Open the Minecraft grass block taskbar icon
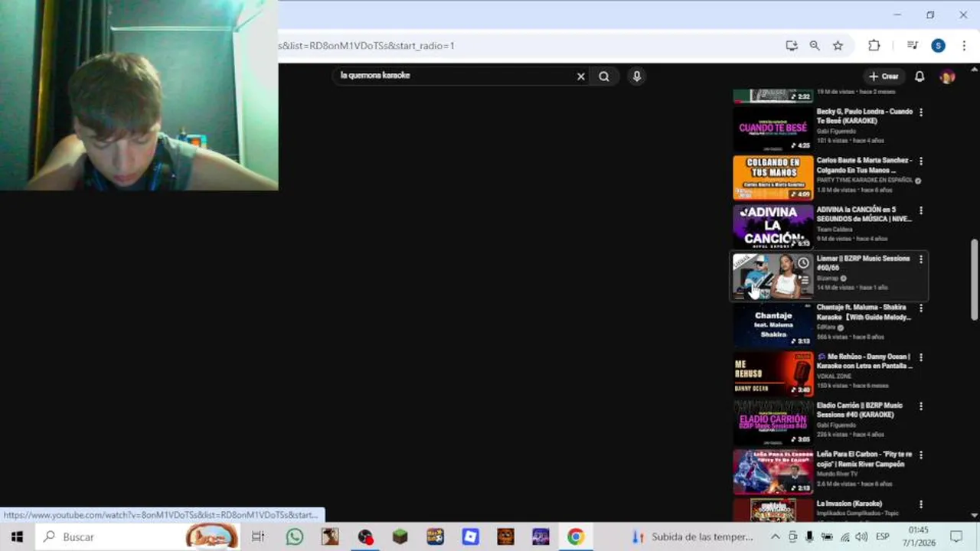The width and height of the screenshot is (980, 551). [x=400, y=536]
